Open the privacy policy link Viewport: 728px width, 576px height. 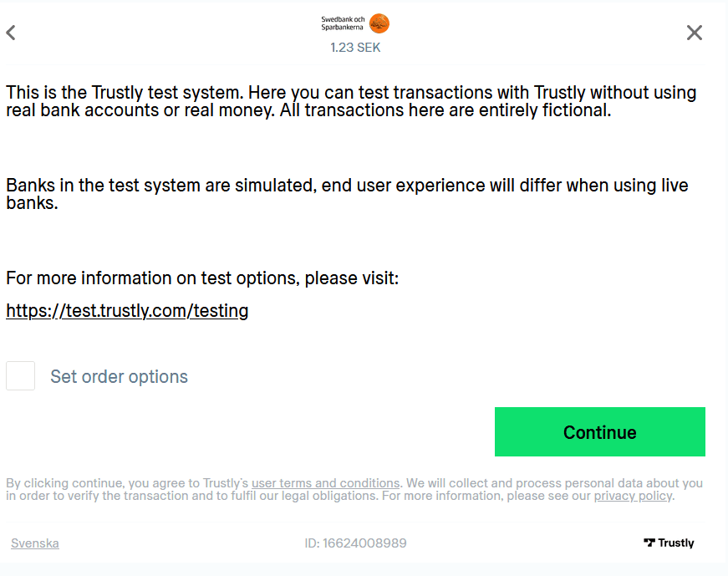[632, 496]
